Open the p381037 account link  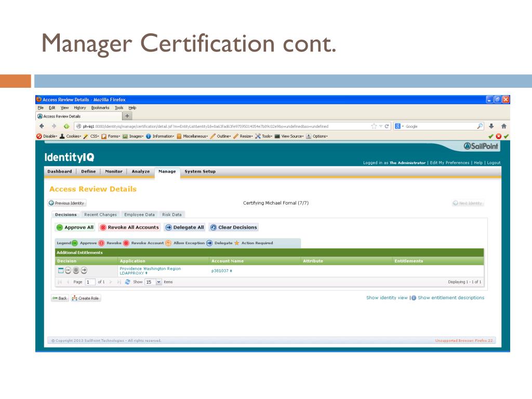[221, 271]
